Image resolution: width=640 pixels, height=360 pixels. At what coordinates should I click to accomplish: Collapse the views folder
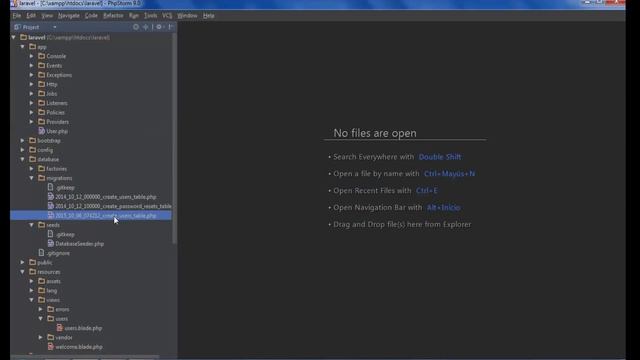point(32,300)
